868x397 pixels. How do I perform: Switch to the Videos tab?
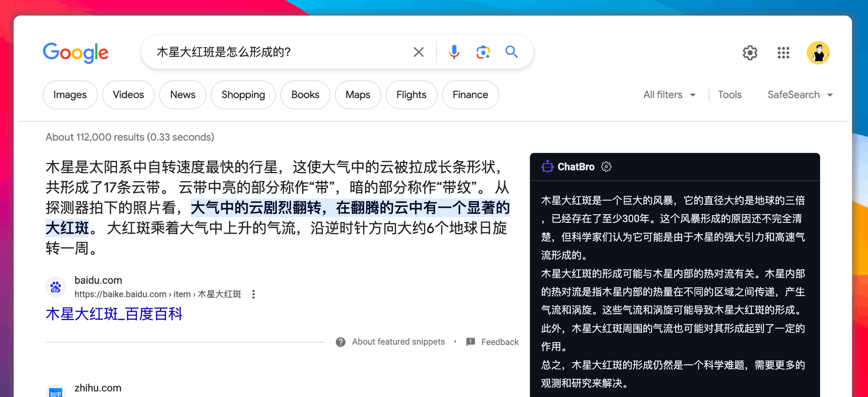128,95
